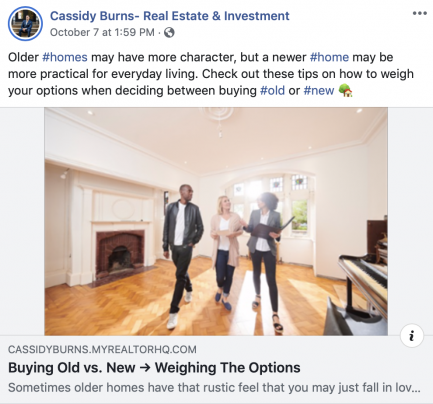This screenshot has width=433, height=404.
Task: Click the info icon on link preview
Action: point(412,336)
